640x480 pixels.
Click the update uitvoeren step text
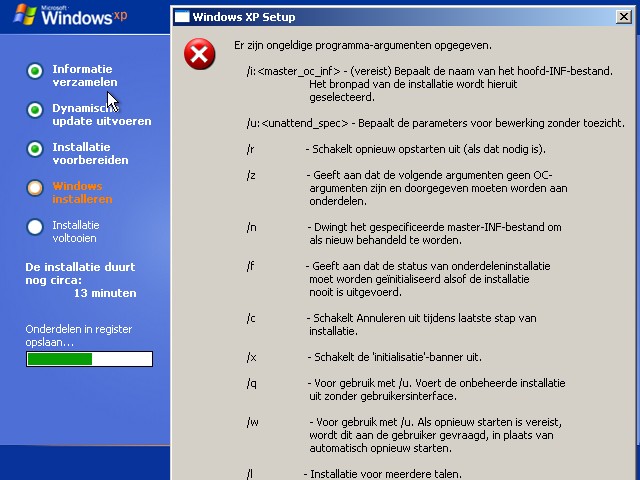click(102, 121)
